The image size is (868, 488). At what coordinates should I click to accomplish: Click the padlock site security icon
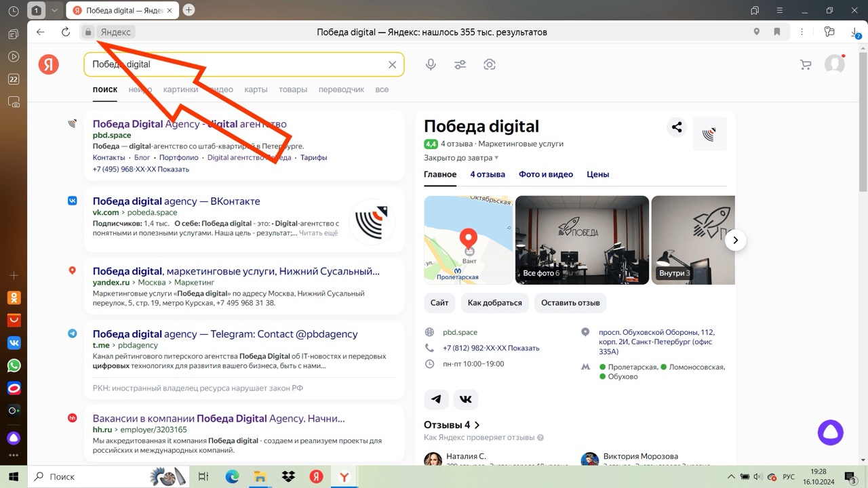[88, 32]
